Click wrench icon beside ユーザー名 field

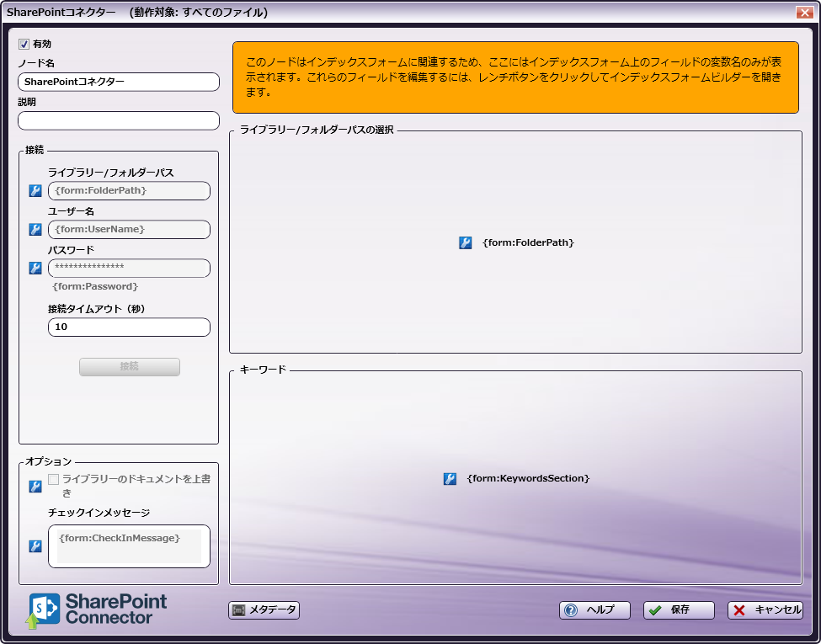tap(35, 229)
